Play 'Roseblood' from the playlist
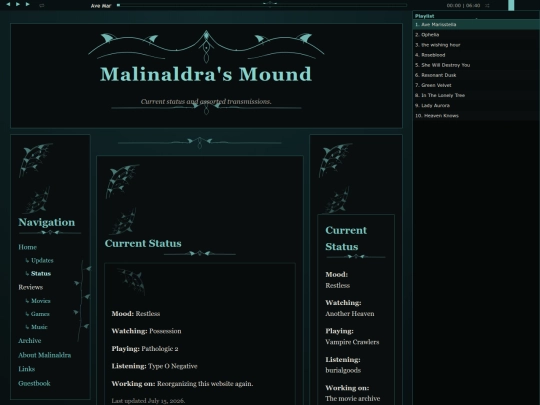The image size is (540, 405). (x=476, y=55)
